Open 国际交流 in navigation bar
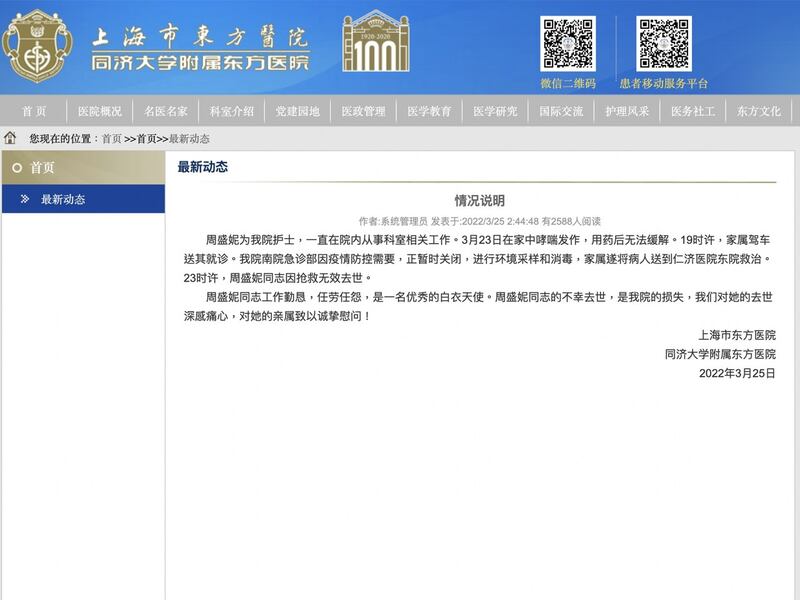 [x=561, y=111]
